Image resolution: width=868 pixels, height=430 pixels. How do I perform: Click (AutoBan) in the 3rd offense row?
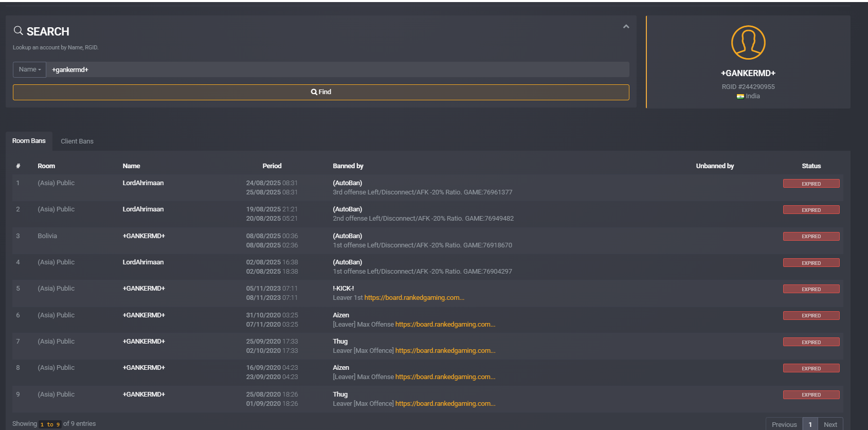coord(348,183)
